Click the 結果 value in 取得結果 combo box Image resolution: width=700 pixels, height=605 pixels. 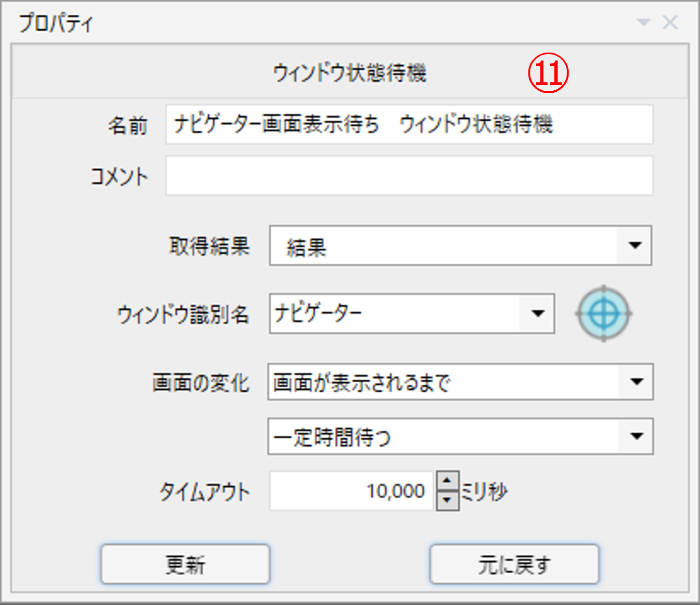click(x=306, y=246)
